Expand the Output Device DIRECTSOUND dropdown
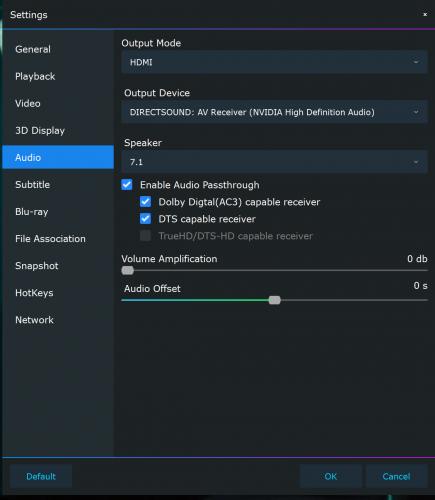Screen dimensions: 435x500 pyautogui.click(x=274, y=112)
